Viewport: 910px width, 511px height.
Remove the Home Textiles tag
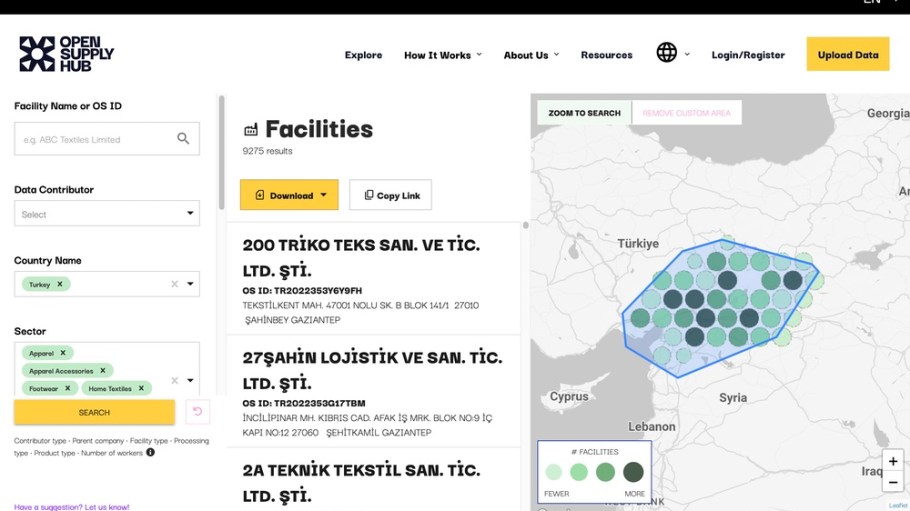(141, 388)
